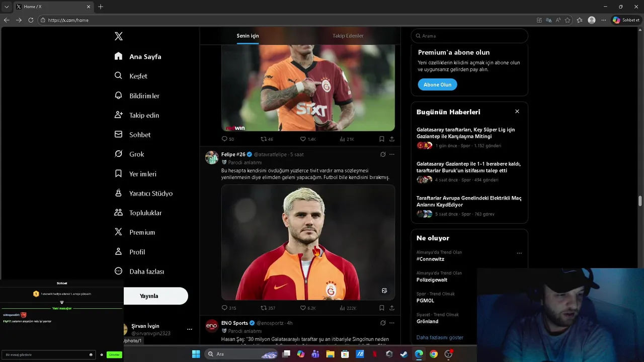Click chat overlay message input field
Screen dimensions: 644x362
pos(49,354)
